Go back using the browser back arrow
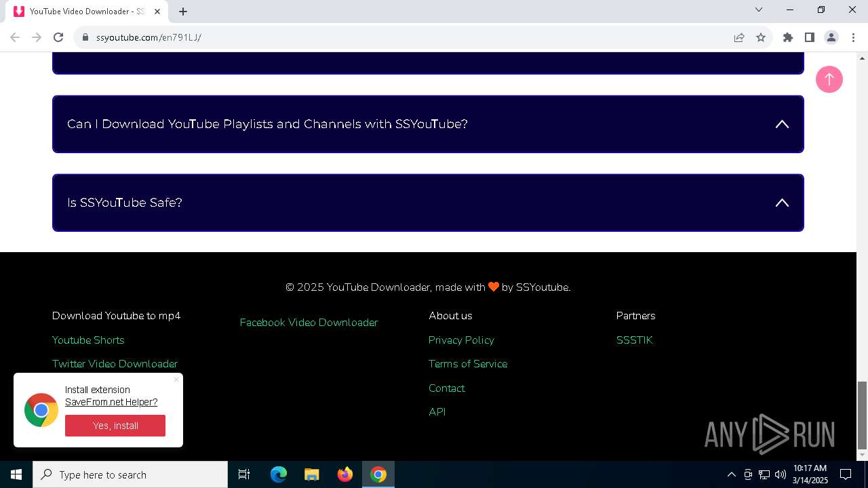The image size is (868, 488). pos(15,37)
